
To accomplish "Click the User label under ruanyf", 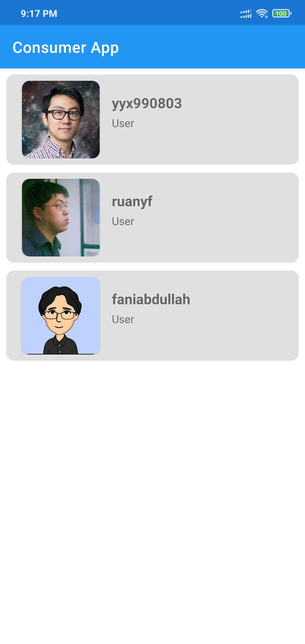I will click(x=123, y=221).
